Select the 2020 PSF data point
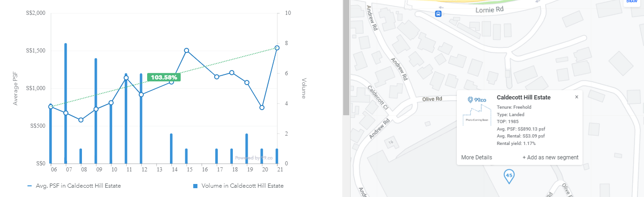644x197 pixels. 262,107
